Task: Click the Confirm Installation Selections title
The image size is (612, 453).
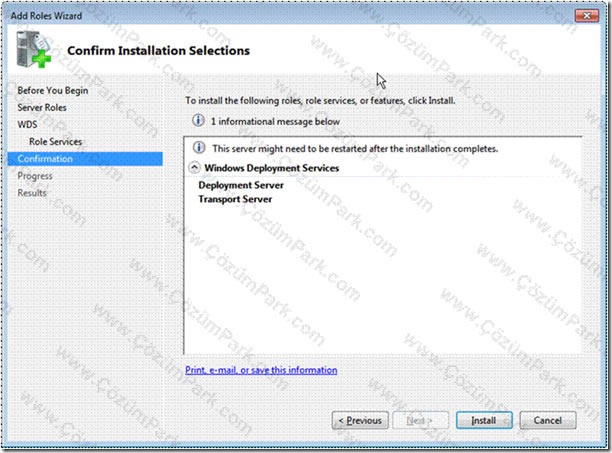Action: pyautogui.click(x=158, y=51)
